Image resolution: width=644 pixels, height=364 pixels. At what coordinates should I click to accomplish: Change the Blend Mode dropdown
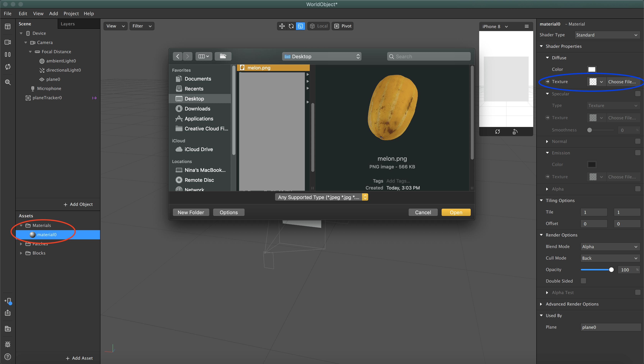pos(610,246)
